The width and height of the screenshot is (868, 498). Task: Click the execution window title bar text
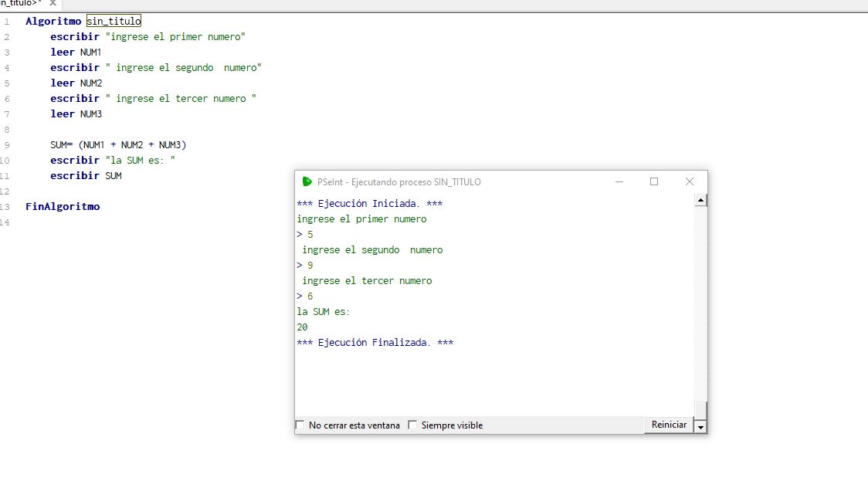398,182
